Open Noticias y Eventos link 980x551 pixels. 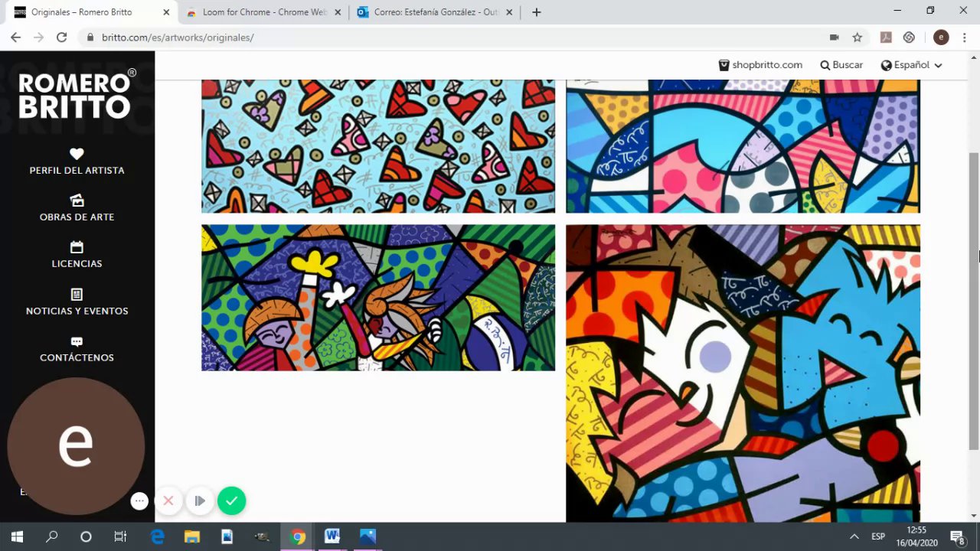click(x=77, y=311)
